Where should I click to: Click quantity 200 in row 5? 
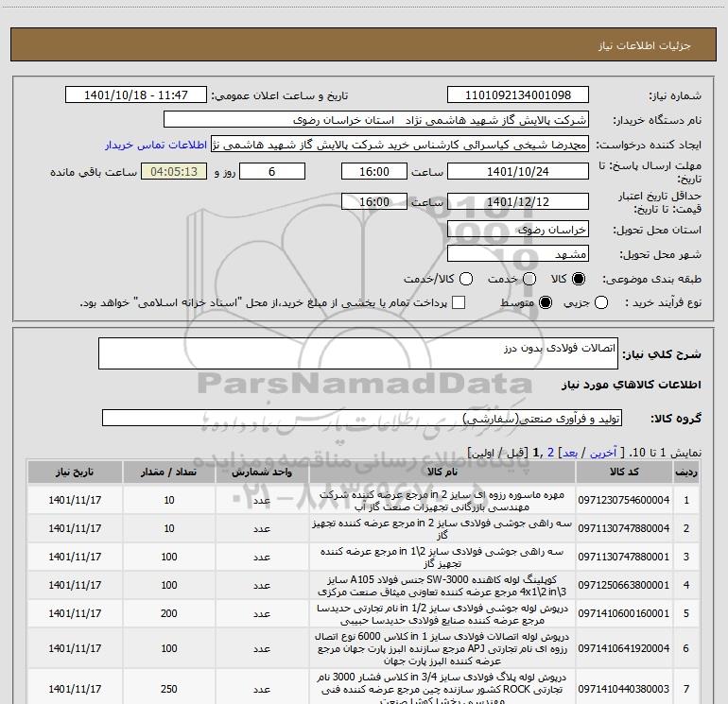[169, 613]
